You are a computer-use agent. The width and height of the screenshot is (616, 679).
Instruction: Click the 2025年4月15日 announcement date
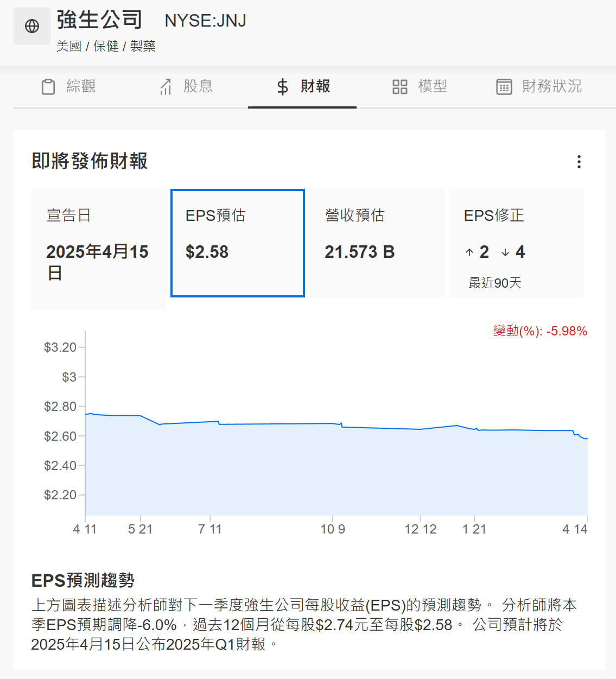97,262
